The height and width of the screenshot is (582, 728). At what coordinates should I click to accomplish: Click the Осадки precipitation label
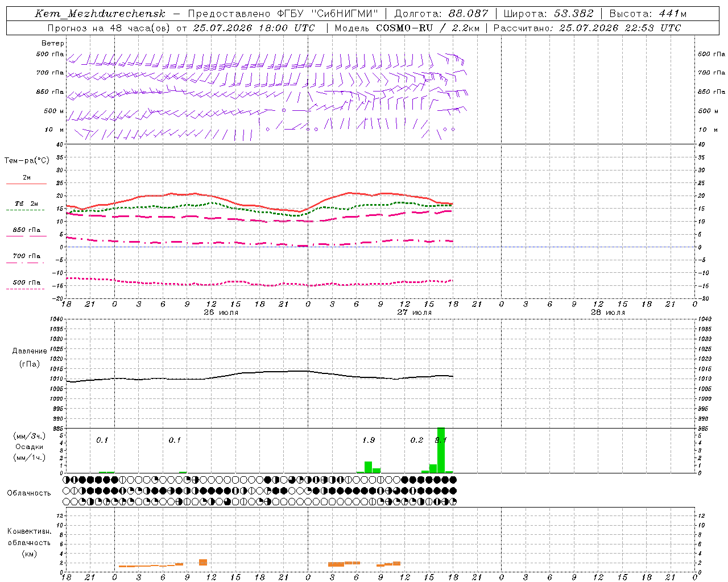tap(29, 447)
